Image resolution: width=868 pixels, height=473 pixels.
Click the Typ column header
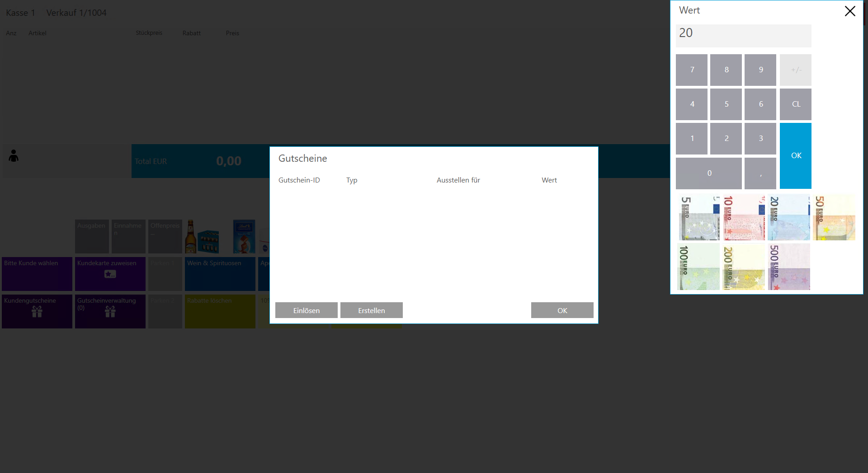pyautogui.click(x=352, y=180)
